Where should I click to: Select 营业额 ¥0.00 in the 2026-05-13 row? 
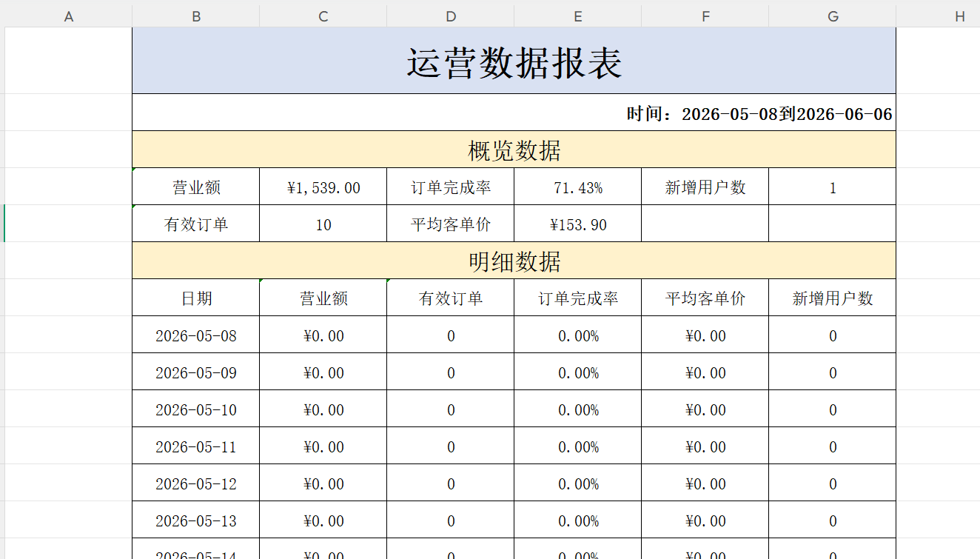tap(323, 520)
